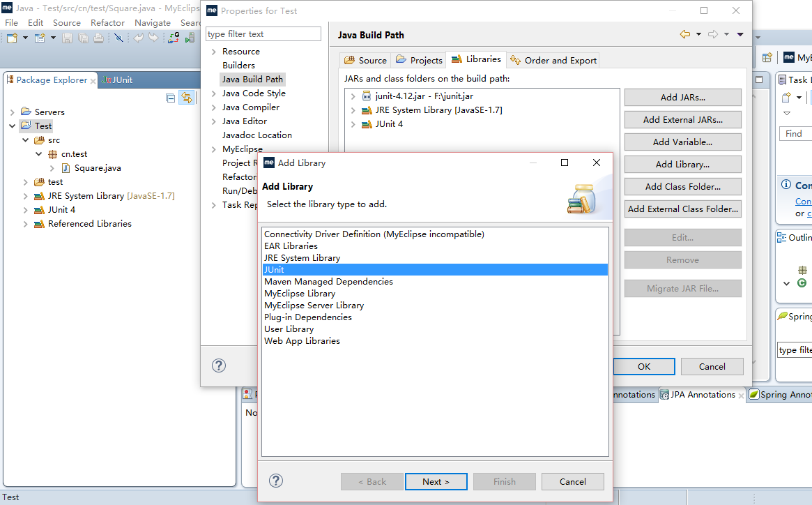Open the File menu

point(11,23)
